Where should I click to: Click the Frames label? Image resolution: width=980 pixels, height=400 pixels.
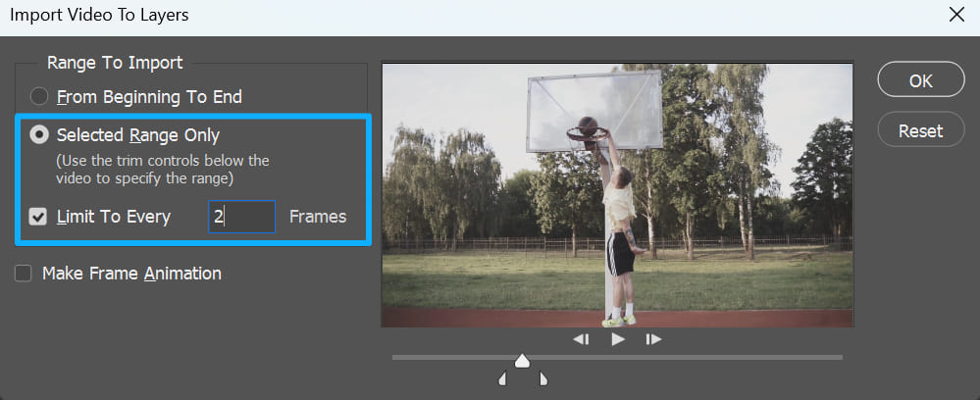click(x=318, y=217)
